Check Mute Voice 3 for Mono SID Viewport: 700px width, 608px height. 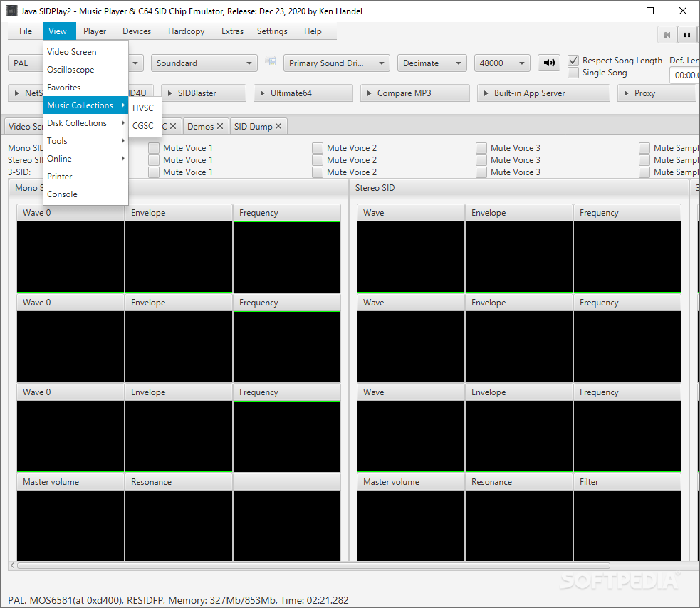[481, 148]
